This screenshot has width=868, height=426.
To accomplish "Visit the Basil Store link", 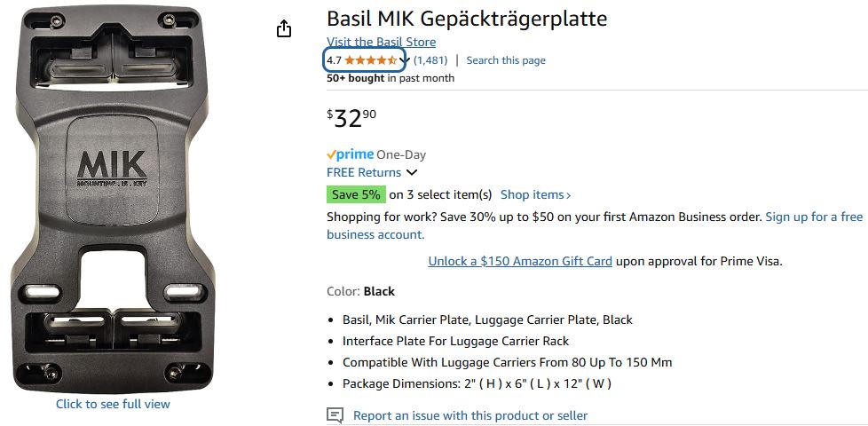I will (381, 42).
